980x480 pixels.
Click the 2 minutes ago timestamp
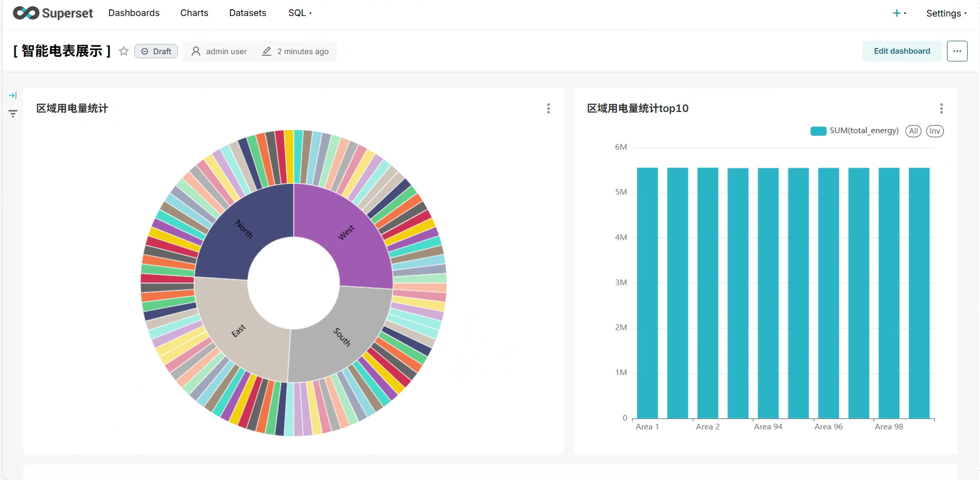[x=303, y=52]
